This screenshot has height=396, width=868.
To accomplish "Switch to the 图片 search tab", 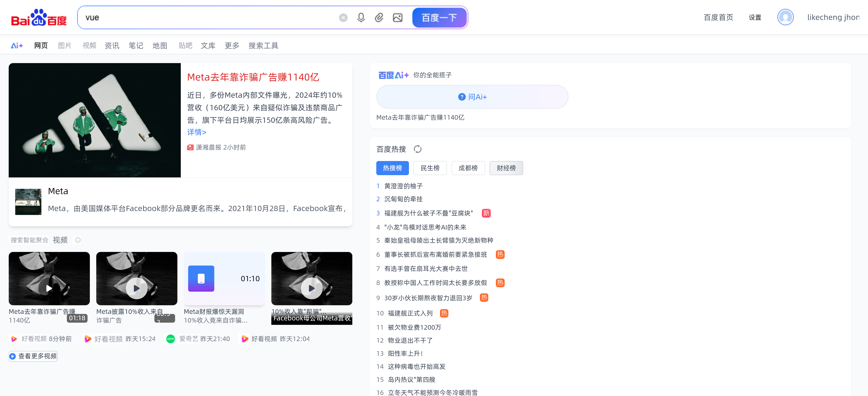I will (x=65, y=46).
